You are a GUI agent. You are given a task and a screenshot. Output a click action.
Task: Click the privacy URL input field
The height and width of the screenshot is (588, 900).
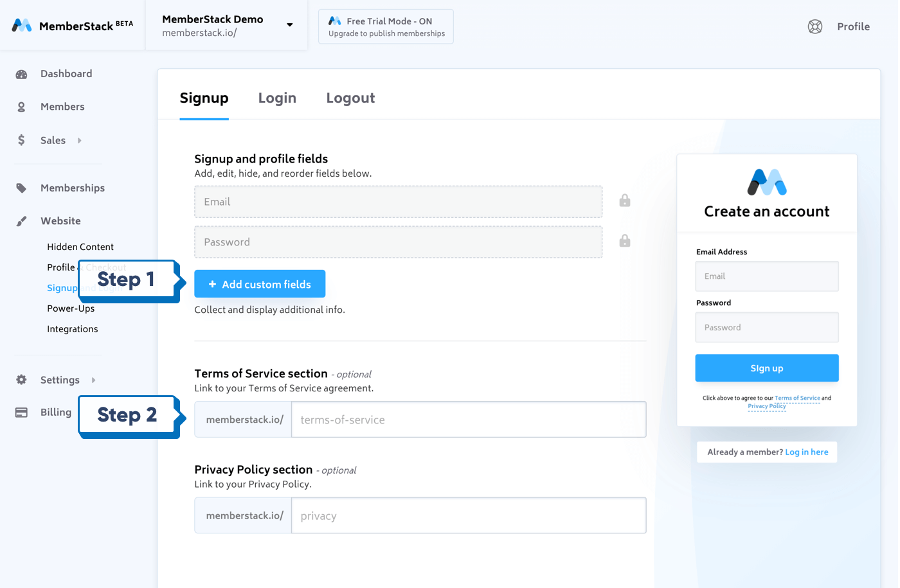(x=469, y=515)
